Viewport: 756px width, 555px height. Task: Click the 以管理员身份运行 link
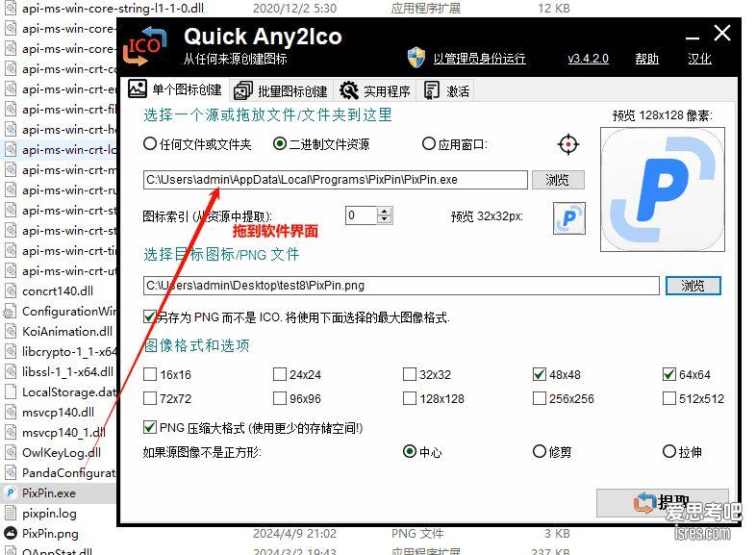point(479,59)
